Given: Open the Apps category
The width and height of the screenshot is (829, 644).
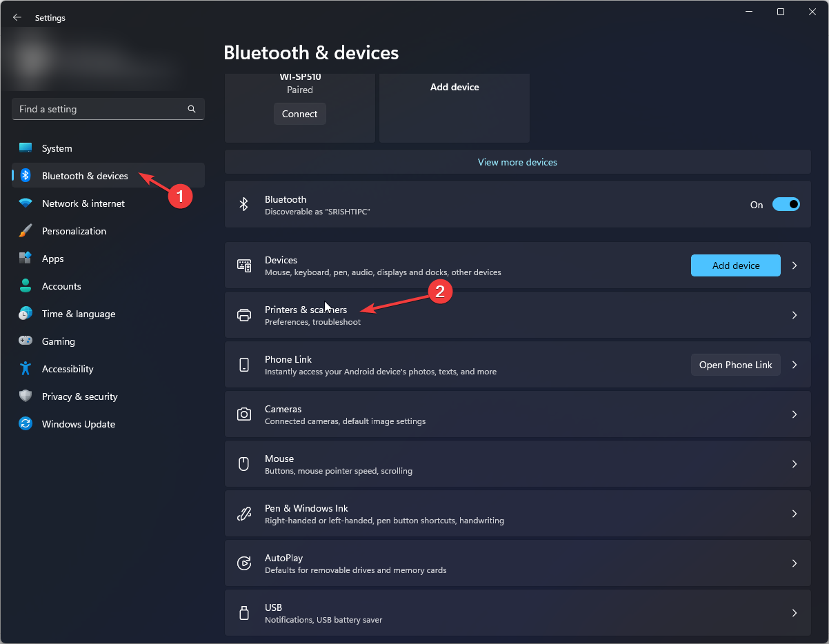Looking at the screenshot, I should 108,259.
